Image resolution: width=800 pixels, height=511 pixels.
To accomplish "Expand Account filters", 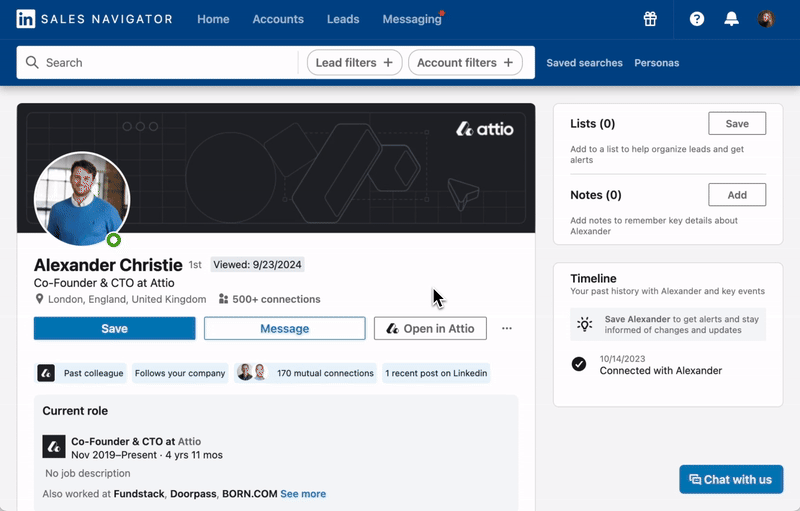I will [x=465, y=62].
